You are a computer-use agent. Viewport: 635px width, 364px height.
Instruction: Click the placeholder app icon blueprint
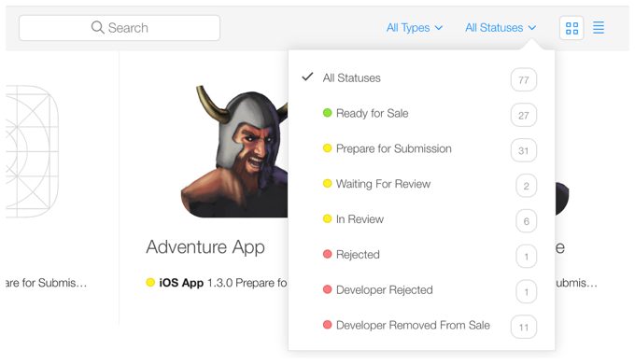point(32,151)
